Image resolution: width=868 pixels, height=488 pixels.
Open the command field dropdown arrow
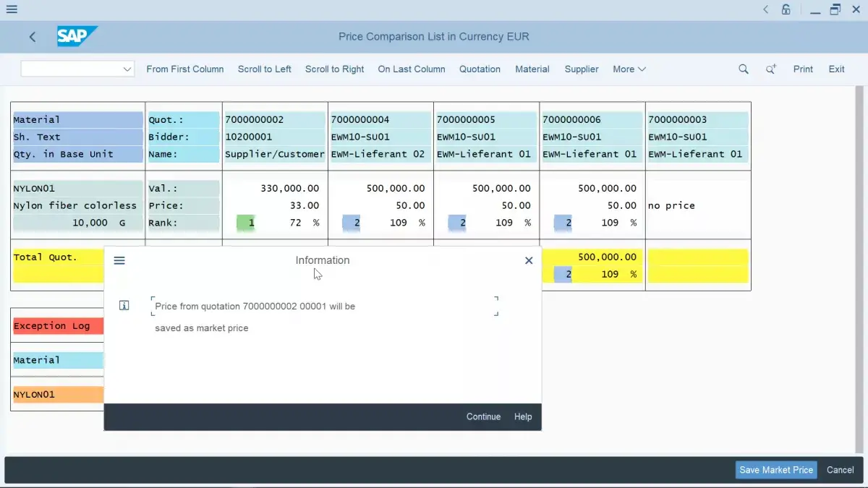127,69
